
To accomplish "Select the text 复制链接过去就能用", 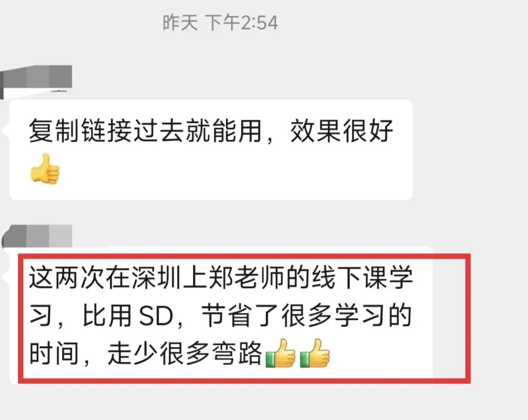I will click(145, 130).
